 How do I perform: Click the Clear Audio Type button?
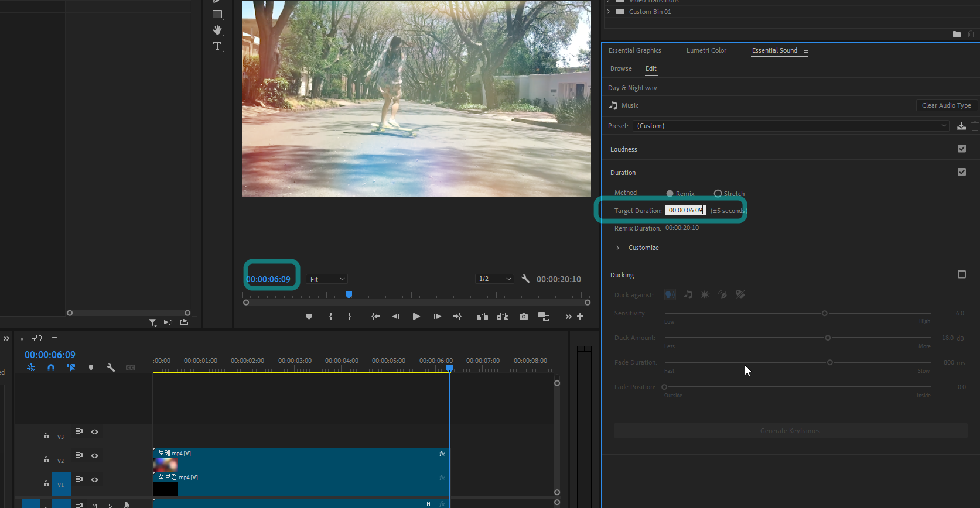(946, 105)
